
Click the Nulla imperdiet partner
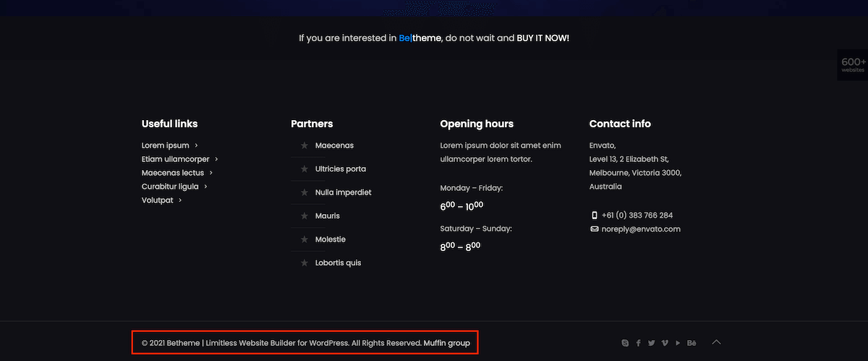[x=344, y=192]
